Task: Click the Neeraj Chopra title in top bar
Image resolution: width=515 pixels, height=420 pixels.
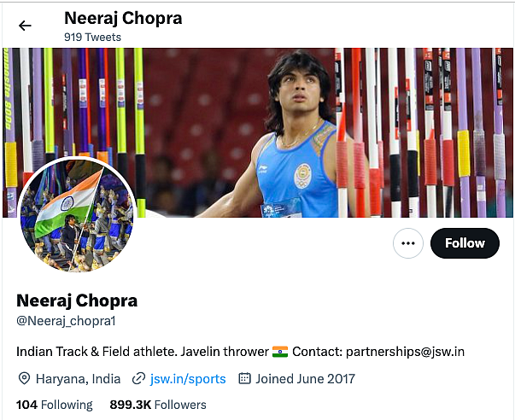Action: (123, 18)
